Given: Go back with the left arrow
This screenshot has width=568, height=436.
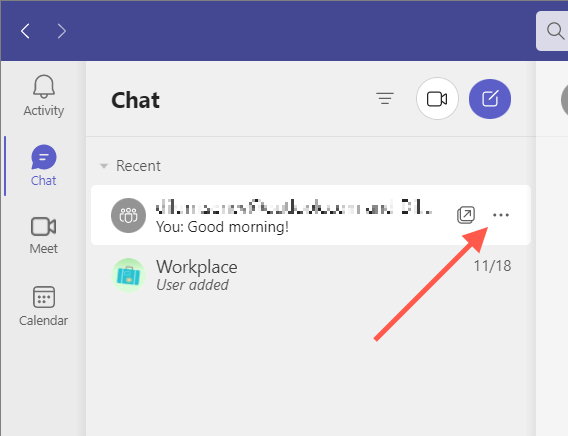Looking at the screenshot, I should 25,31.
